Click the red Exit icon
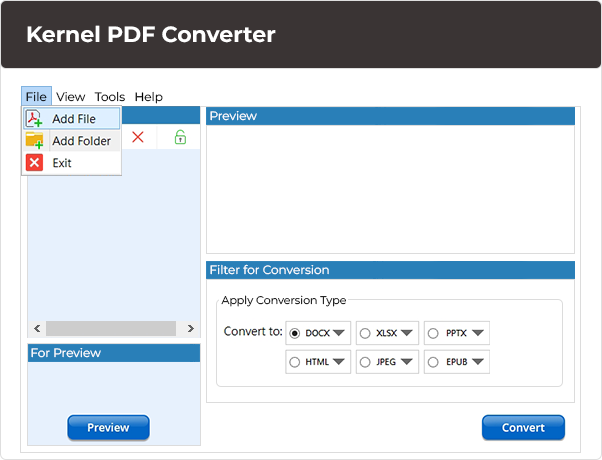 (x=34, y=162)
